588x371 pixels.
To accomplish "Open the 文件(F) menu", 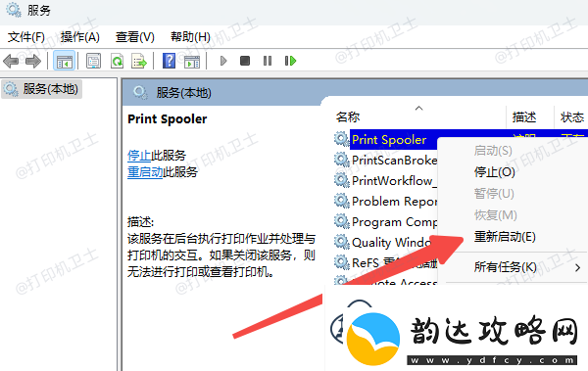I will pyautogui.click(x=26, y=37).
